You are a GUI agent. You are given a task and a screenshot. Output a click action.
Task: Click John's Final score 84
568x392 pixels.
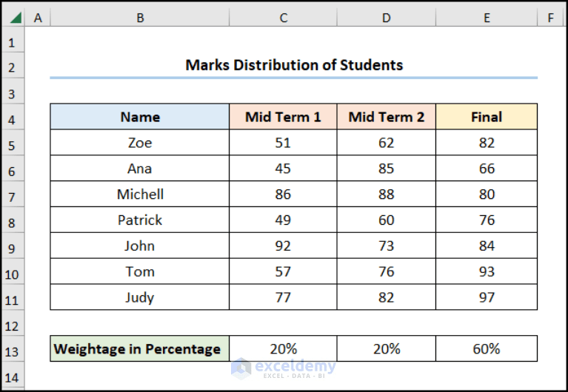pyautogui.click(x=487, y=246)
